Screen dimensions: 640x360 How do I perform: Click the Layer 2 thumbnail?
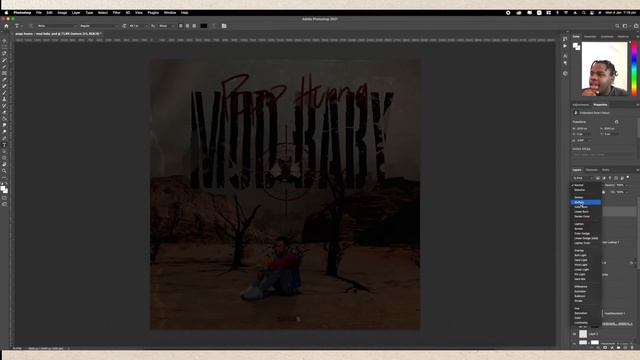[x=583, y=334]
